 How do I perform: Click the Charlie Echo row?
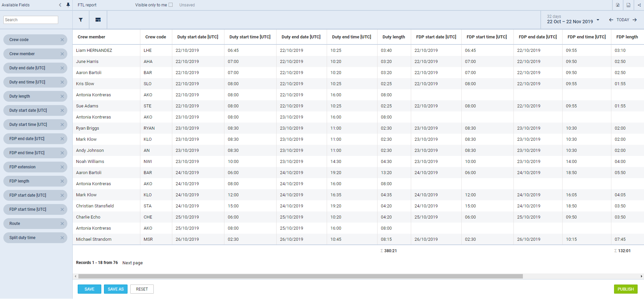358,217
